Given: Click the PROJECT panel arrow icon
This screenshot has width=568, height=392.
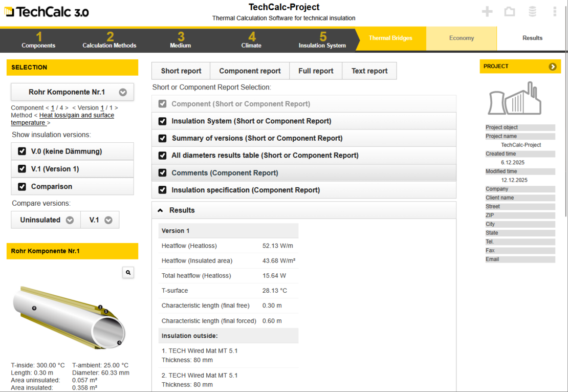Looking at the screenshot, I should pyautogui.click(x=553, y=67).
